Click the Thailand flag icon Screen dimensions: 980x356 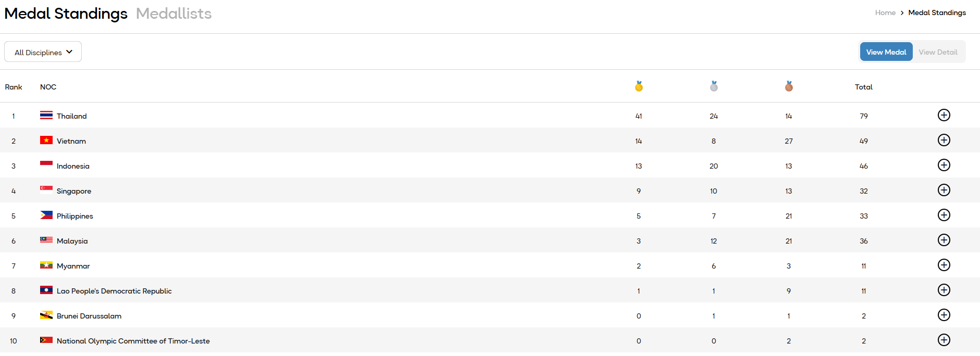[46, 115]
